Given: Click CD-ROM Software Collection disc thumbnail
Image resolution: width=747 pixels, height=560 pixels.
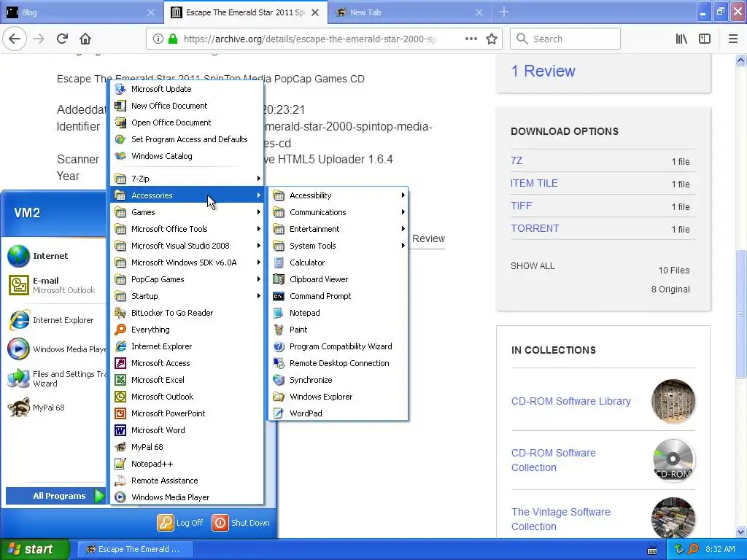Looking at the screenshot, I should click(x=673, y=460).
